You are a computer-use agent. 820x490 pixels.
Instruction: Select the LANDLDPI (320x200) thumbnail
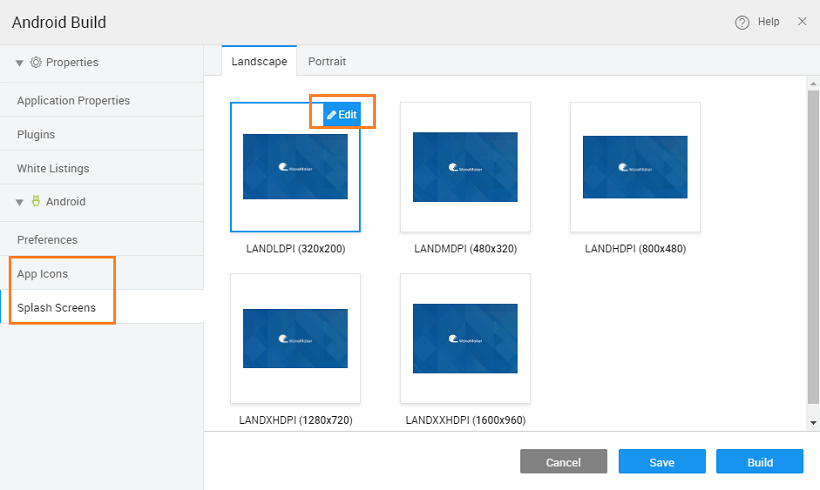295,168
